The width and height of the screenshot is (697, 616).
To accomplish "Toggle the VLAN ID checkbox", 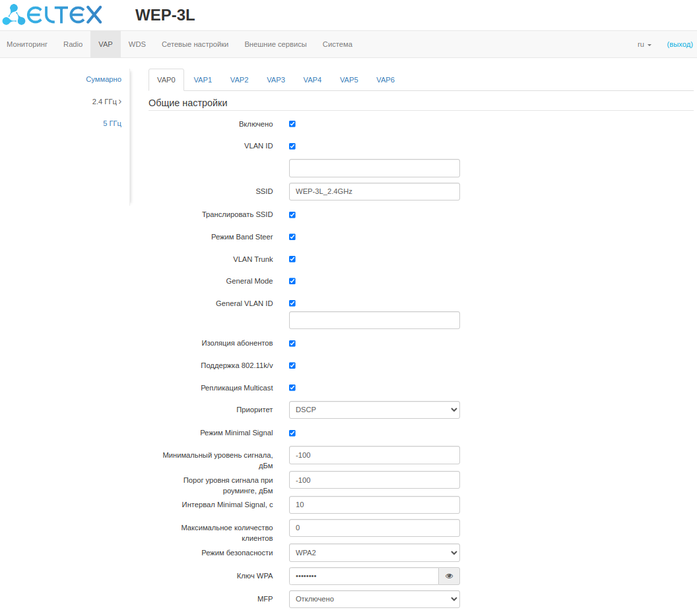I will (292, 146).
